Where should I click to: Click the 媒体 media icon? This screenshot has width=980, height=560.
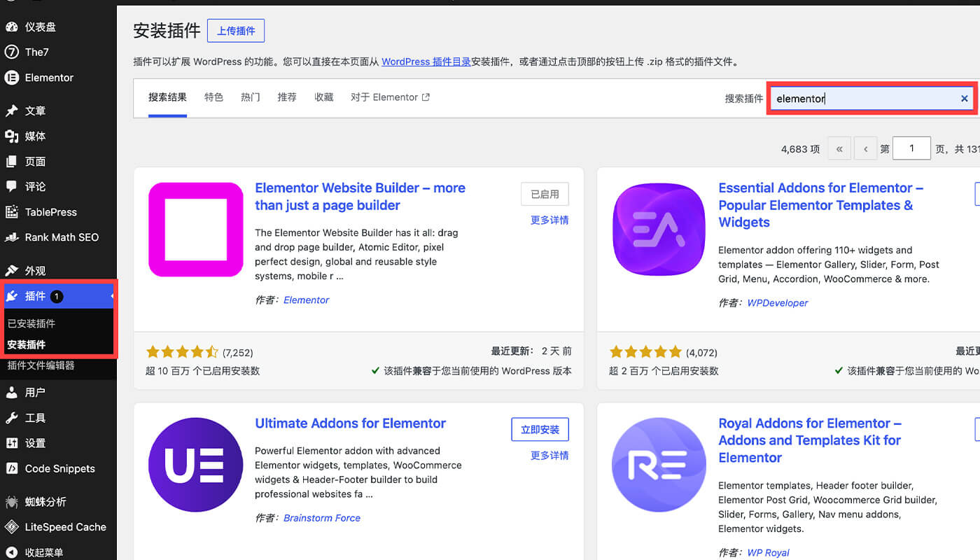click(x=11, y=136)
